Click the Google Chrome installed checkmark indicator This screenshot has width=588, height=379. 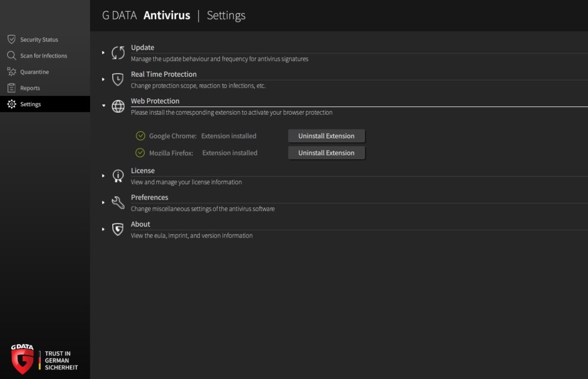140,136
